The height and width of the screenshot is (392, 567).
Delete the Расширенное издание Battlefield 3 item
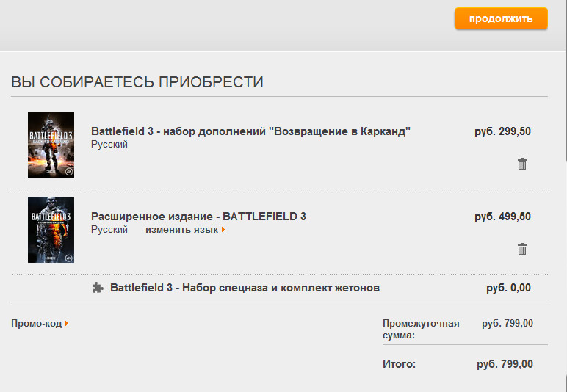point(521,249)
